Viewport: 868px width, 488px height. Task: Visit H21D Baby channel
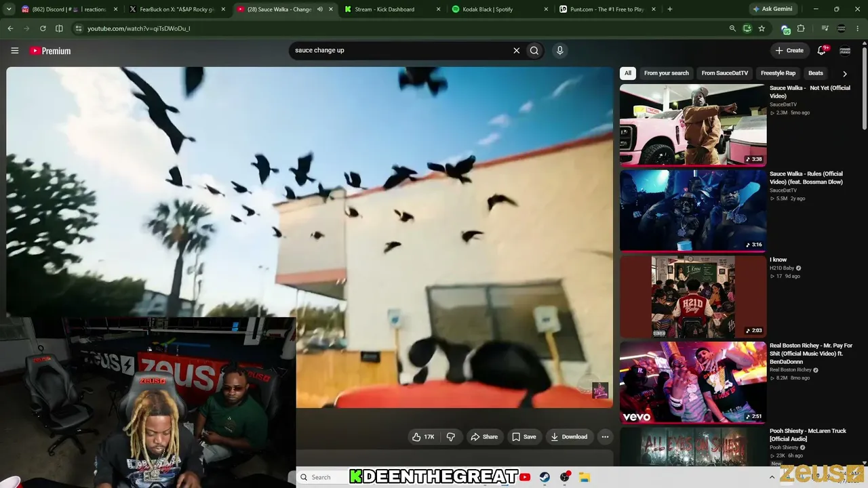[x=782, y=268]
